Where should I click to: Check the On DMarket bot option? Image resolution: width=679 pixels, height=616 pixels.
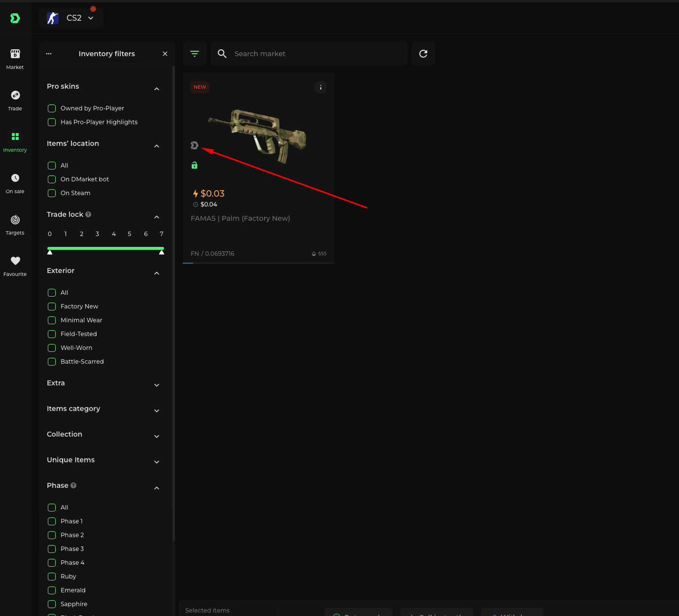[x=52, y=179]
